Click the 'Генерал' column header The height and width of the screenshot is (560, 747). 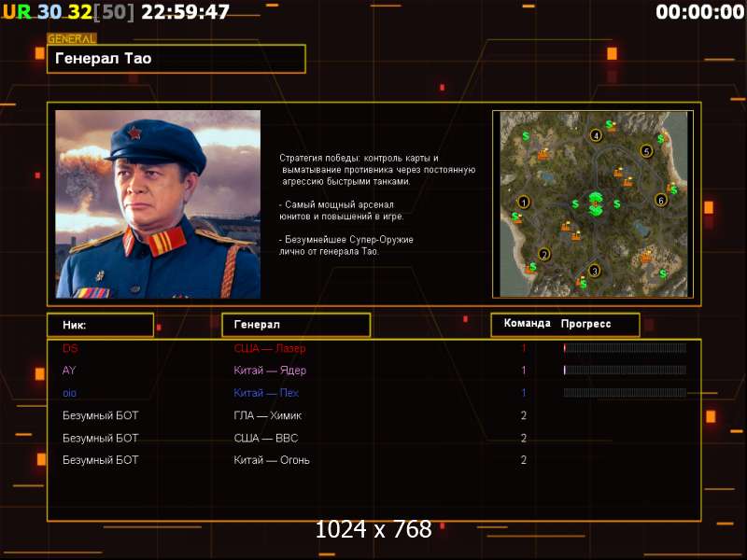pyautogui.click(x=296, y=325)
